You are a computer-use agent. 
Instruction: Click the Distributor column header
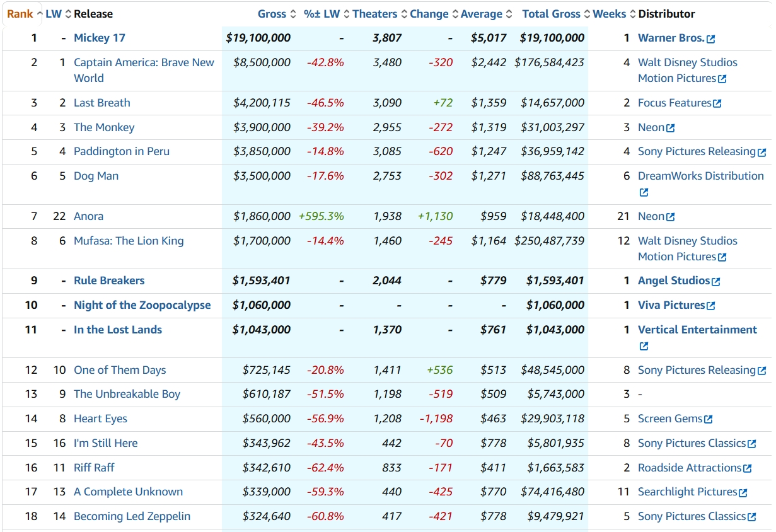click(x=667, y=14)
